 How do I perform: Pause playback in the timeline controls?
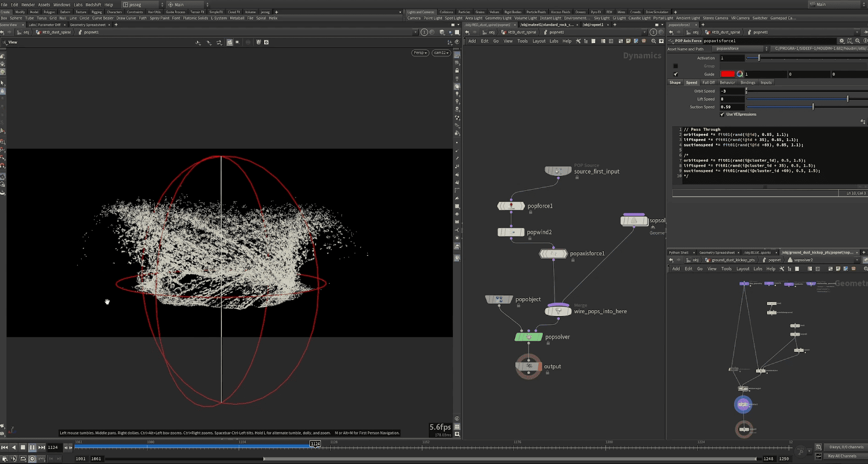coord(32,447)
